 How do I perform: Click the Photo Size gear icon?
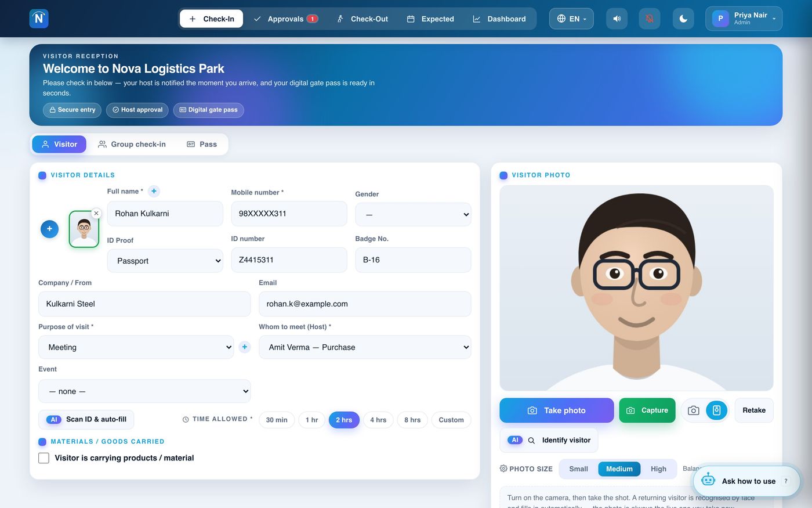point(503,469)
